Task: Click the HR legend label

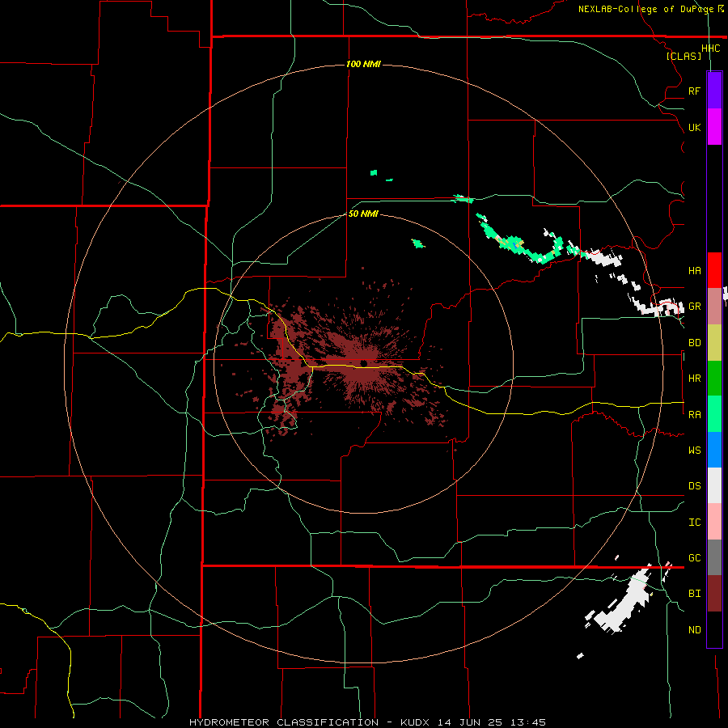Action: point(694,379)
